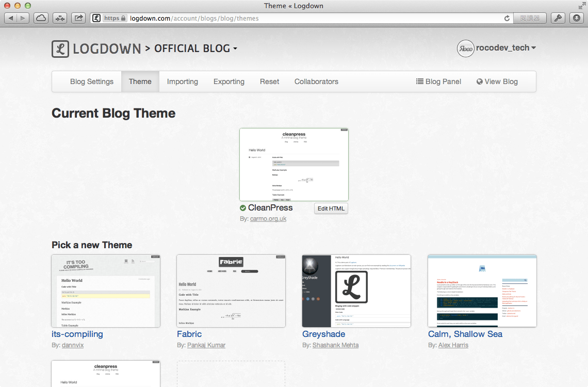
Task: Select the its-compiling theme thumbnail
Action: pos(106,291)
